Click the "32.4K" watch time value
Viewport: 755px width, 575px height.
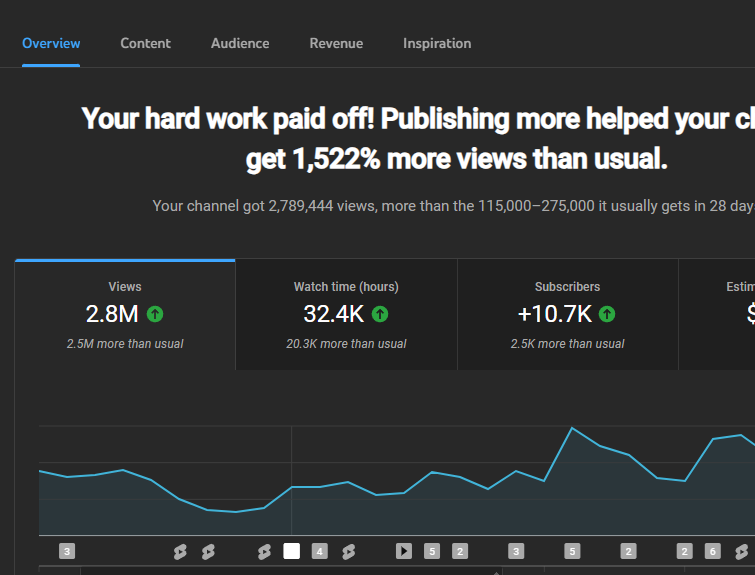[x=334, y=314]
